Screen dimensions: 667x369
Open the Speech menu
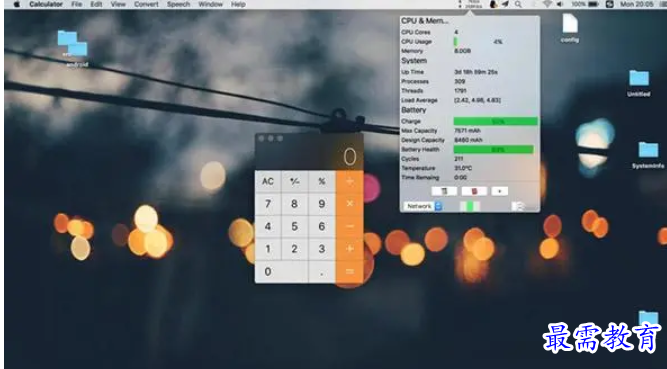click(178, 4)
